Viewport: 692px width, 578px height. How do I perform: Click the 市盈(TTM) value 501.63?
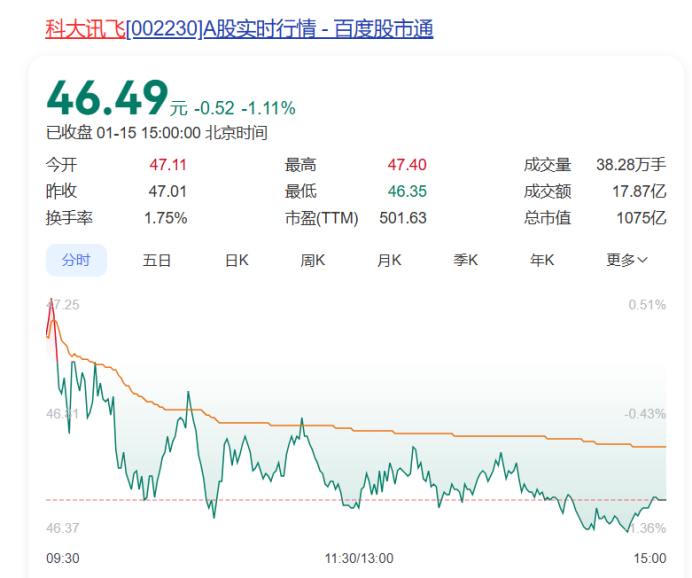click(403, 218)
